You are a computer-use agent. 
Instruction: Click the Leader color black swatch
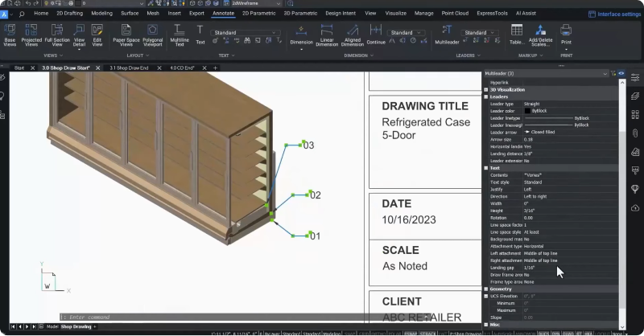(x=528, y=111)
